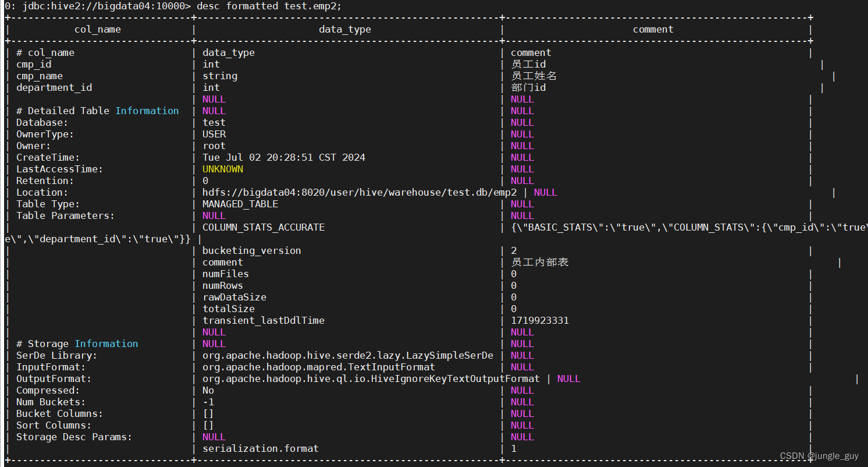Select the 'cmp_name' column name
The height and width of the screenshot is (467, 868).
pos(40,76)
